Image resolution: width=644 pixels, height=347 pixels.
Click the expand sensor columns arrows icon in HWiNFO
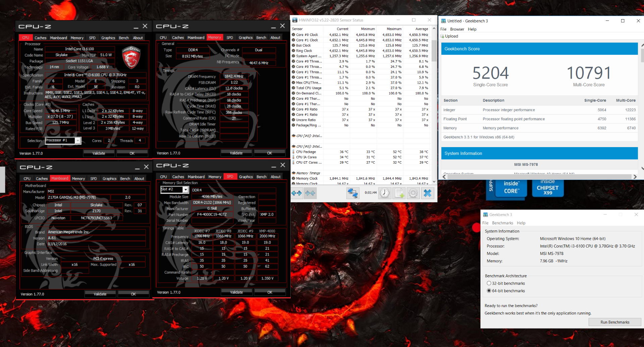point(297,193)
